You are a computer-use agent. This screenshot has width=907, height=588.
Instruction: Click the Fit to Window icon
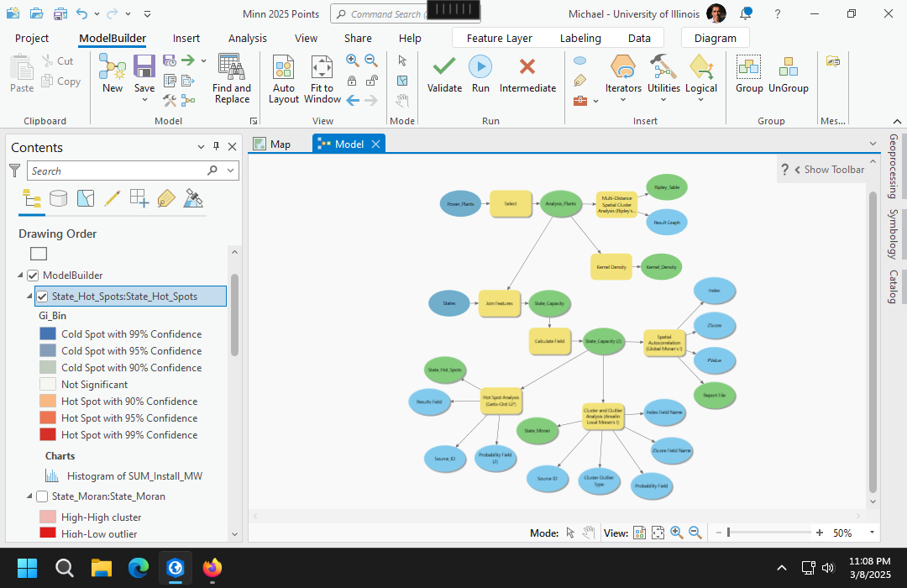322,67
